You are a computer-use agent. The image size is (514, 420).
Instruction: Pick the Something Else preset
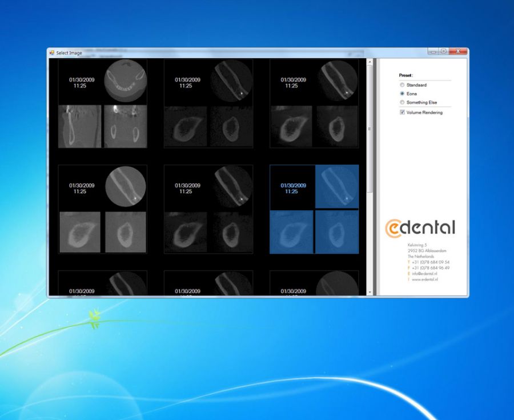[x=402, y=102]
